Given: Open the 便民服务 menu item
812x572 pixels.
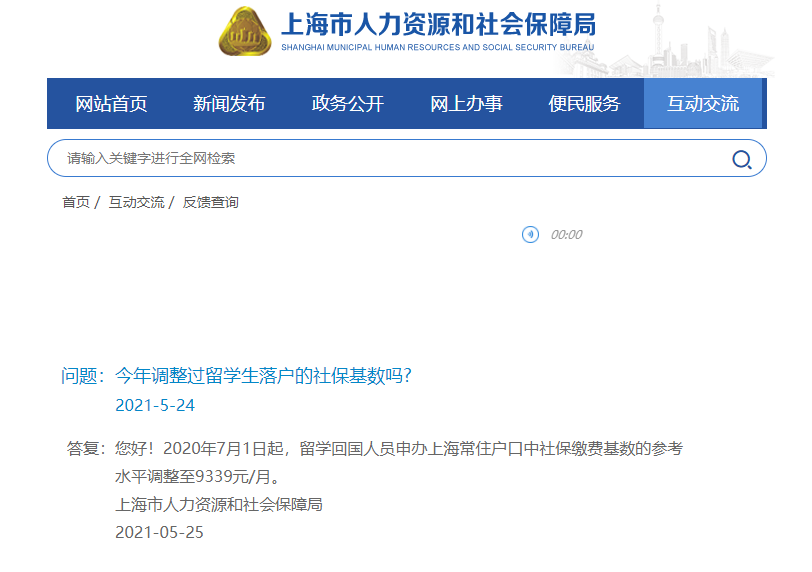Looking at the screenshot, I should (x=585, y=104).
